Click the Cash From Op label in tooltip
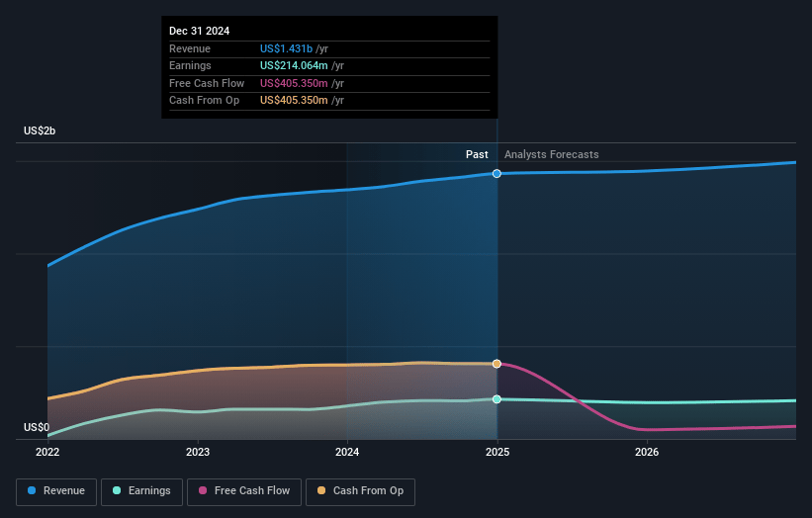The image size is (812, 518). tap(204, 100)
